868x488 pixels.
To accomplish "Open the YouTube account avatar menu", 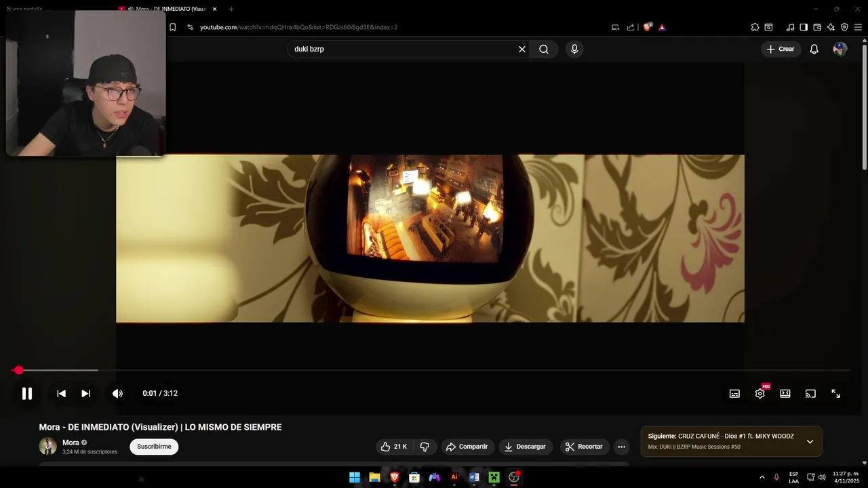I will 840,49.
